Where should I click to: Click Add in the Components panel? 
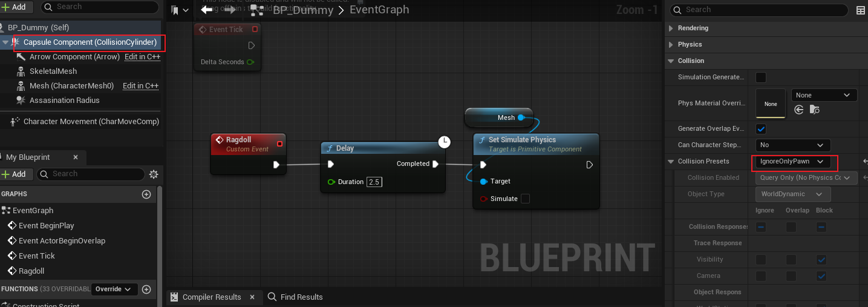15,7
